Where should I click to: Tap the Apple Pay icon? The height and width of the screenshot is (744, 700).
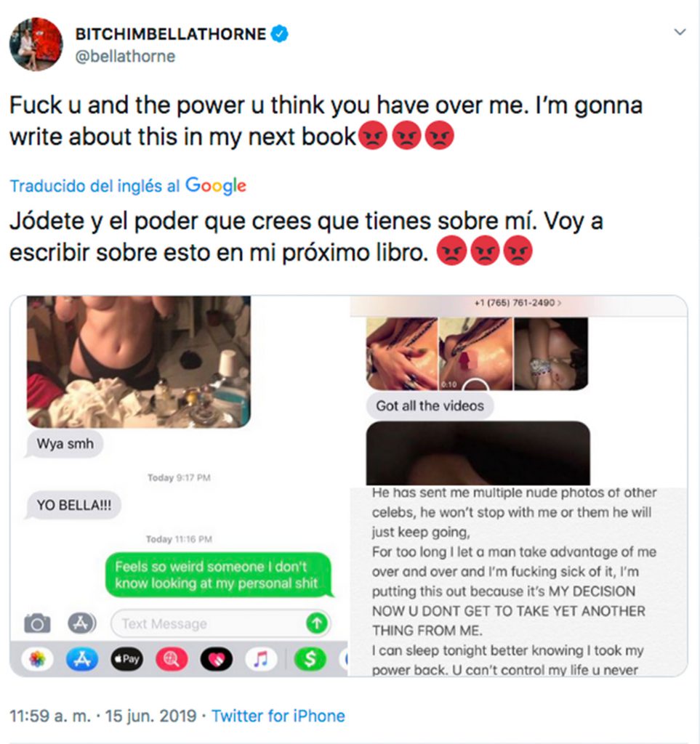[x=126, y=659]
